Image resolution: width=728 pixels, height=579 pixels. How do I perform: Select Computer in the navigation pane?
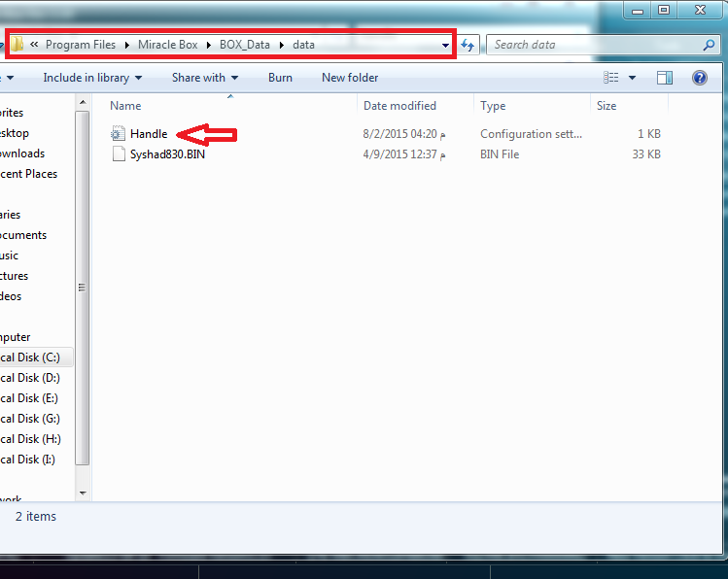pyautogui.click(x=16, y=337)
